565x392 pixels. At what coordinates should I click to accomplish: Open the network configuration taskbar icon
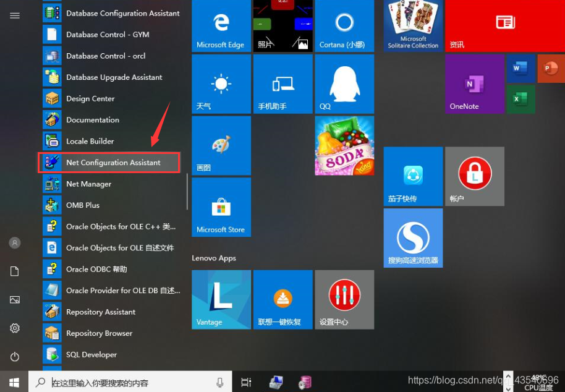click(x=276, y=382)
